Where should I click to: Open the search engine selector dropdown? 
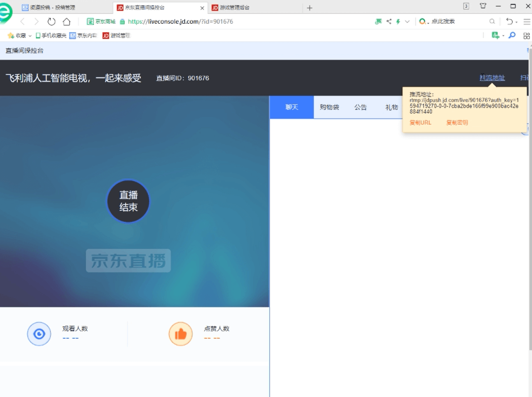(424, 21)
